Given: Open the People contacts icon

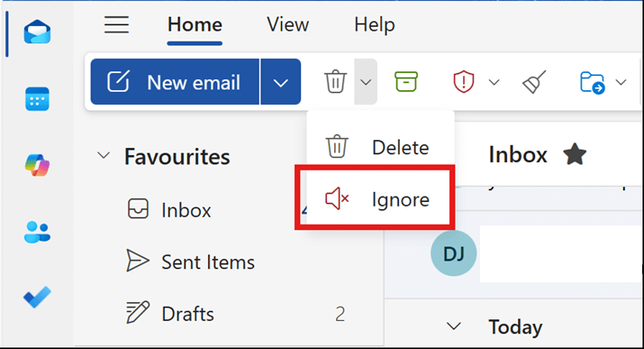Looking at the screenshot, I should click(x=37, y=232).
